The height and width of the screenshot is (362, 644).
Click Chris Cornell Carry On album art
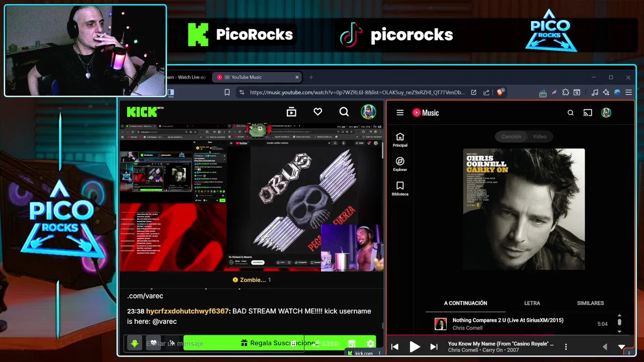[524, 209]
